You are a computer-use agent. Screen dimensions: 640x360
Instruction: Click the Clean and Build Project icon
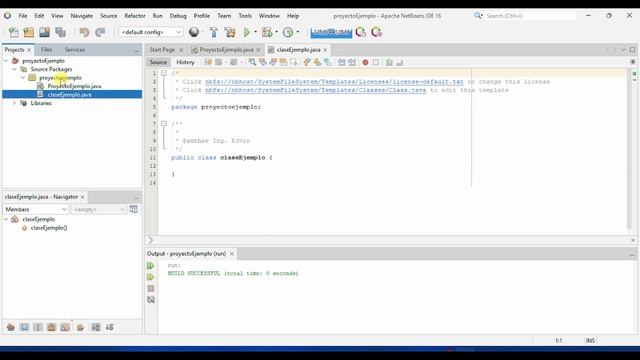(230, 32)
